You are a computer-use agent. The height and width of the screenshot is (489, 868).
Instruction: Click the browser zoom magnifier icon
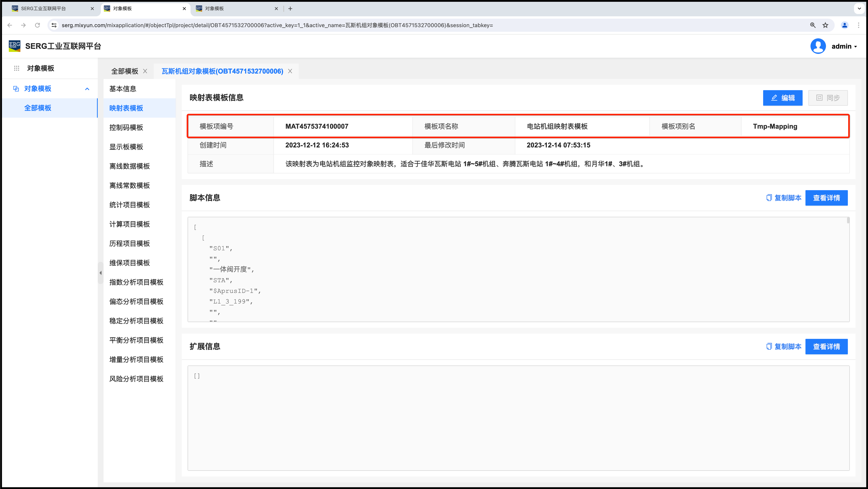pos(813,25)
